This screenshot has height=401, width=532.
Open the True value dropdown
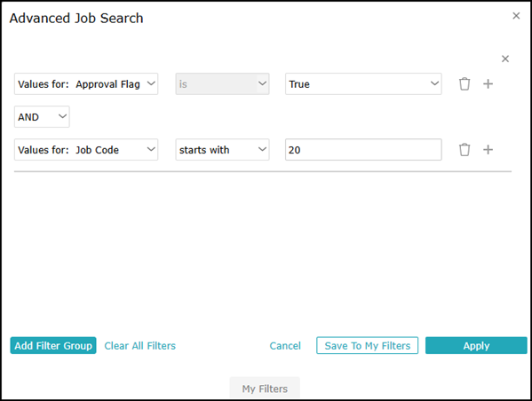pos(363,84)
